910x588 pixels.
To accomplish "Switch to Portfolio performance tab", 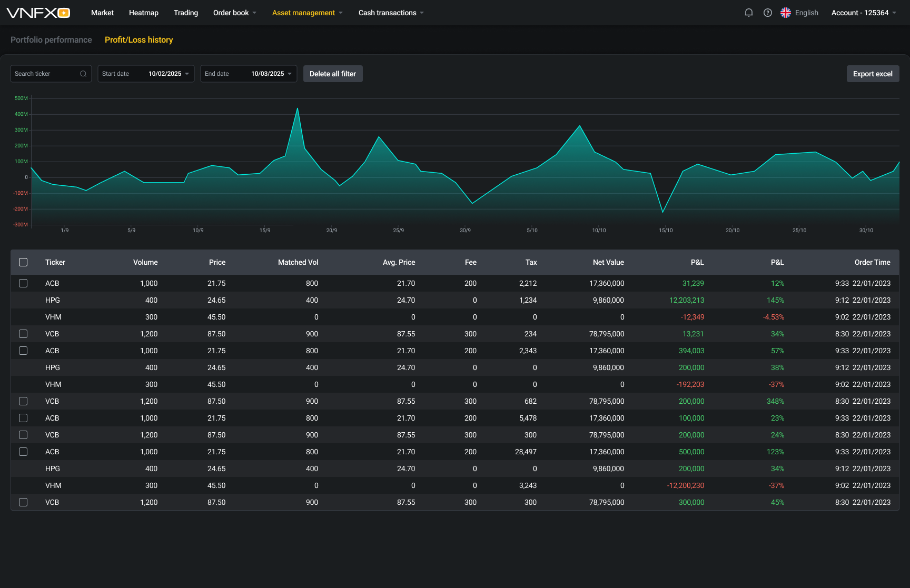I will click(51, 40).
